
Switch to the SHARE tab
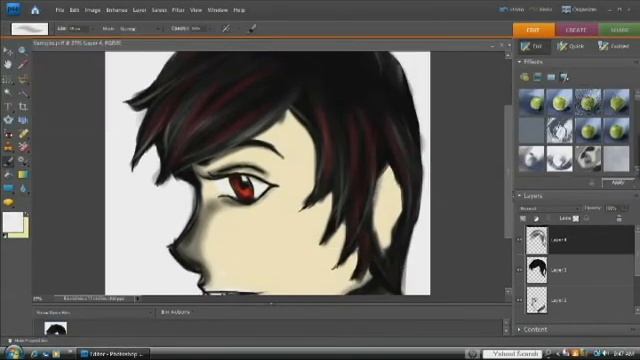click(619, 30)
